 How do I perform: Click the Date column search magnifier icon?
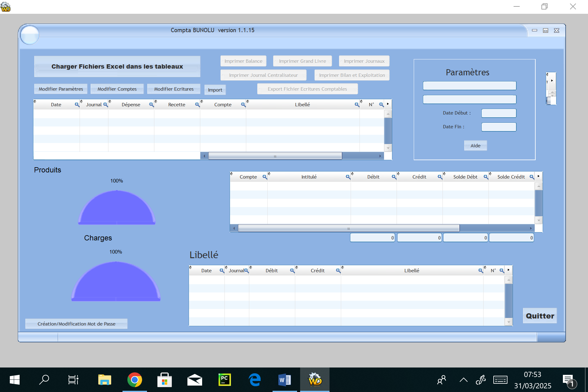pyautogui.click(x=77, y=105)
